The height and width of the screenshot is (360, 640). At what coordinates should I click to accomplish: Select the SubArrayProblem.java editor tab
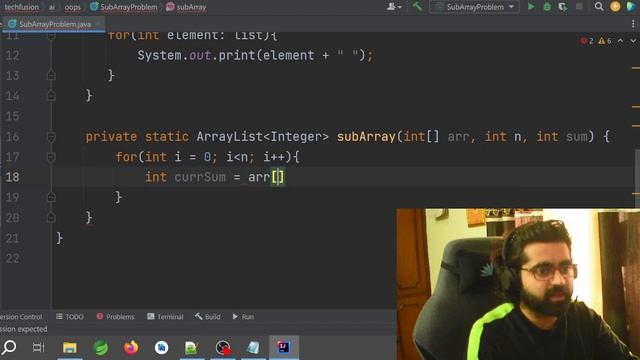(53, 24)
